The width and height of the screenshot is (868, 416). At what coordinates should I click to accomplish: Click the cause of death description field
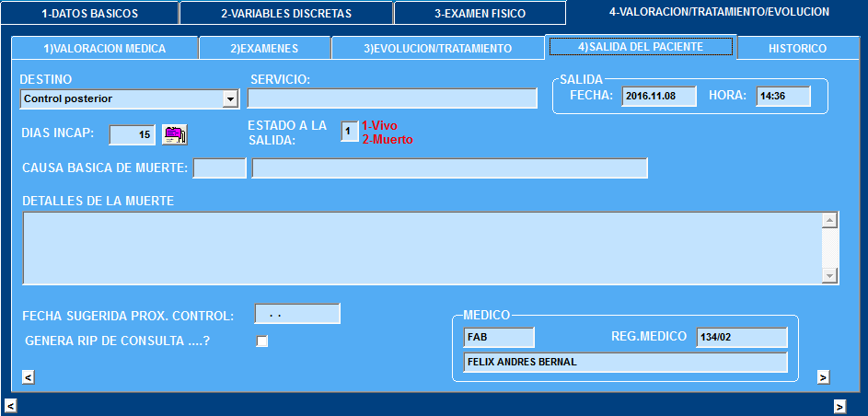coord(449,168)
